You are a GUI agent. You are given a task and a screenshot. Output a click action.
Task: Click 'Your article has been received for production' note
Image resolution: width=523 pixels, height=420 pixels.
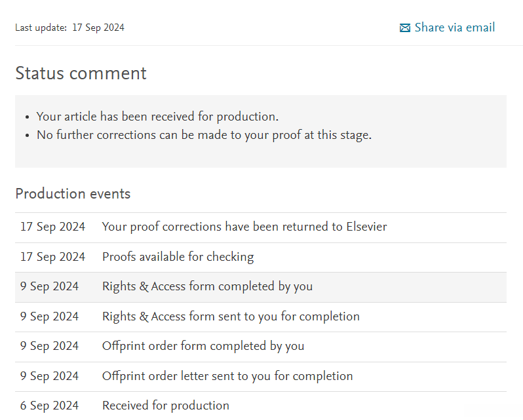157,117
